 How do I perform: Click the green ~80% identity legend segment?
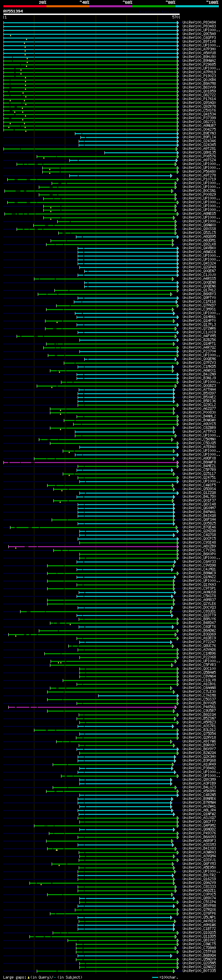tap(154, 6)
